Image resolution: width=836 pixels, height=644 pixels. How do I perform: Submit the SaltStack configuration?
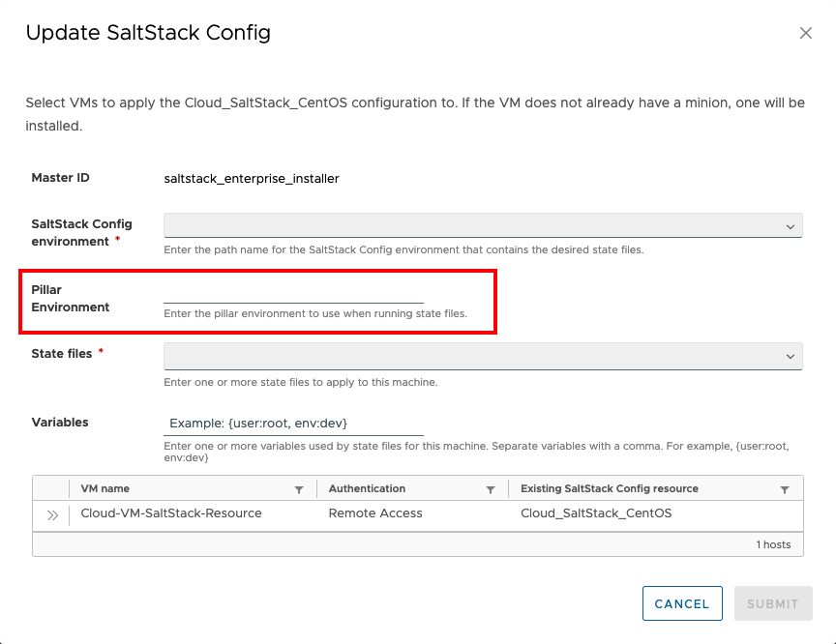772,603
